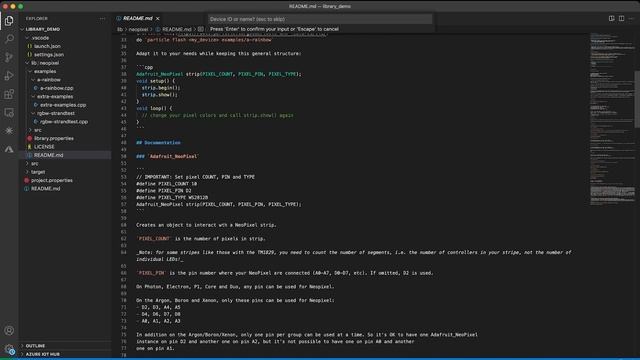
Task: Click the '#define PIXEL_COUNT 10' line
Action: [167, 184]
